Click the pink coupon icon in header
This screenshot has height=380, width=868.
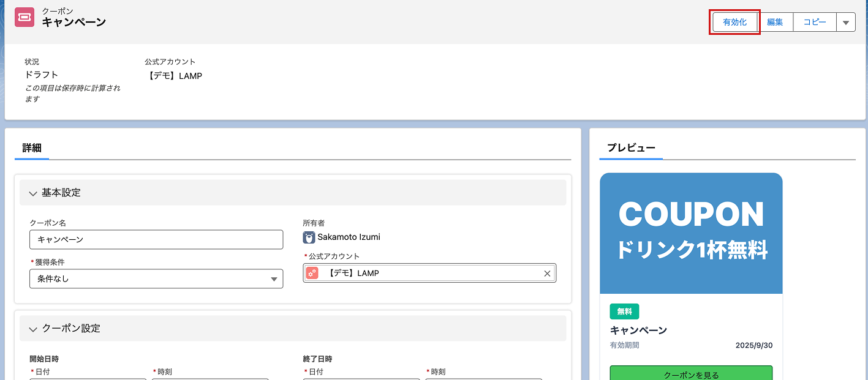point(25,17)
